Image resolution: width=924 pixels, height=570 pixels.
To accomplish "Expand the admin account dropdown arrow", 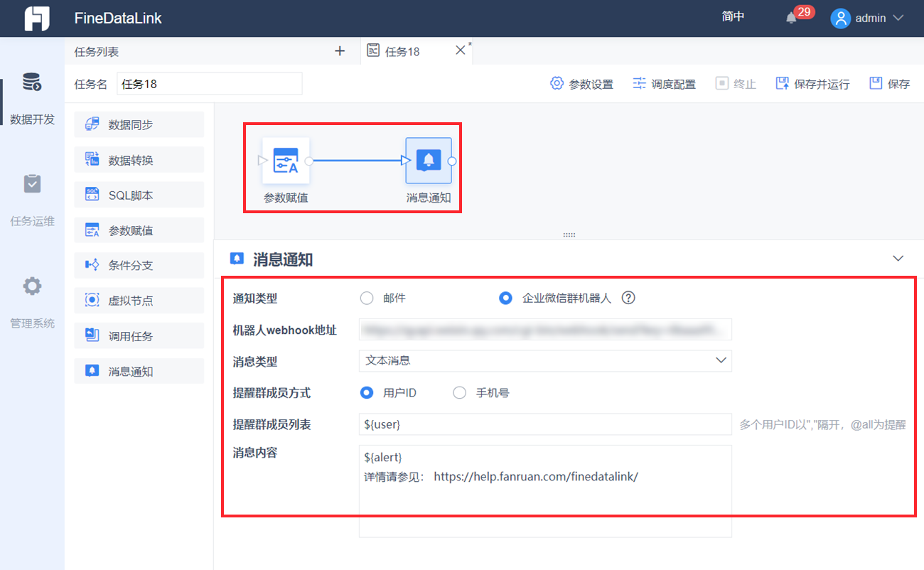I will click(x=898, y=18).
